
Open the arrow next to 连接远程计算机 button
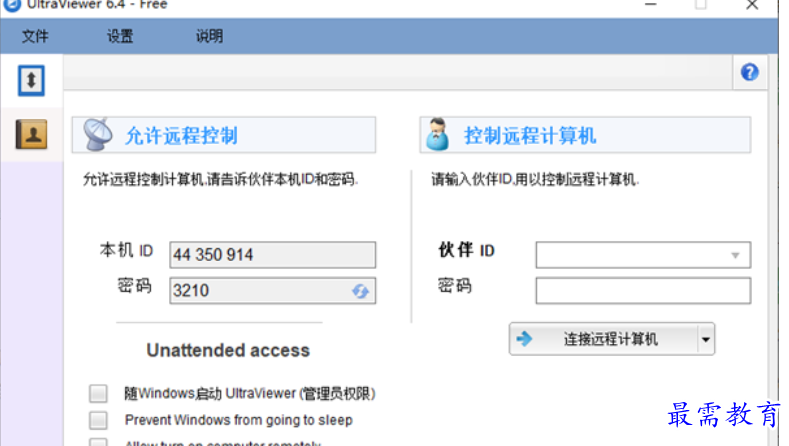coord(706,339)
